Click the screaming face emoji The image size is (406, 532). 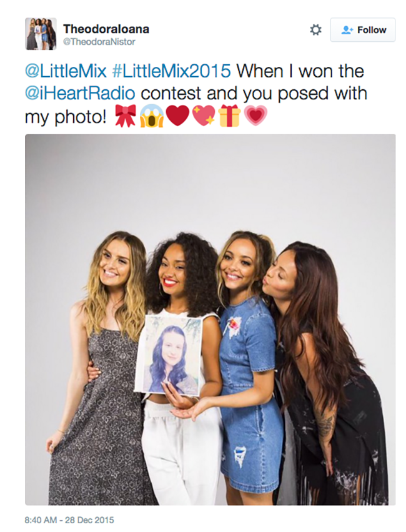(x=151, y=116)
